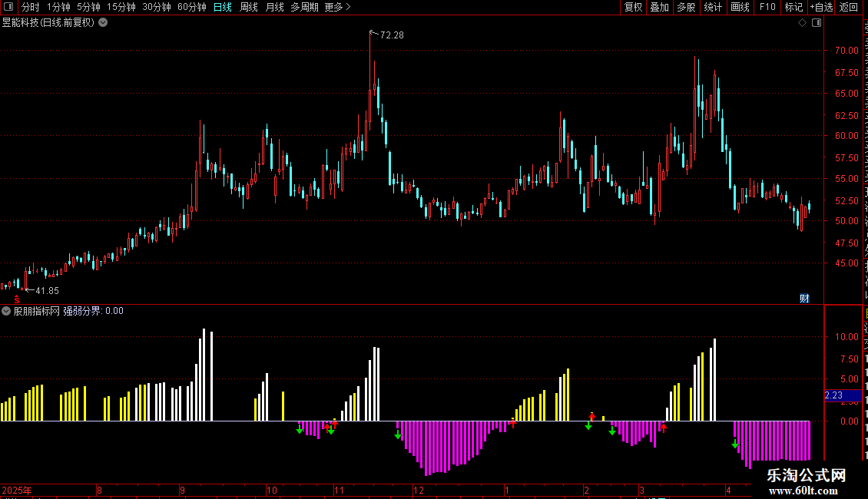Open the 复权 adjustment menu
This screenshot has width=868, height=499.
point(633,7)
